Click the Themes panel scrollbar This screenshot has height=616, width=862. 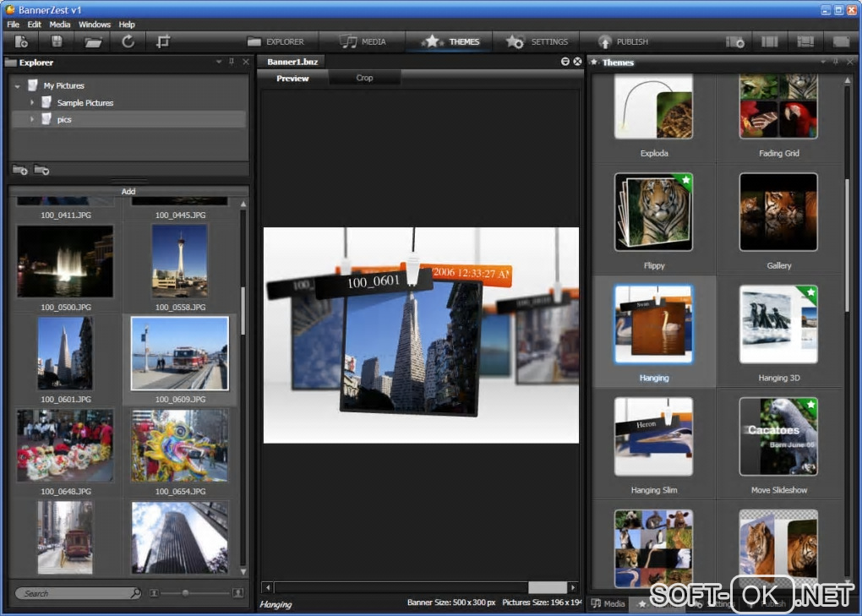tap(847, 248)
